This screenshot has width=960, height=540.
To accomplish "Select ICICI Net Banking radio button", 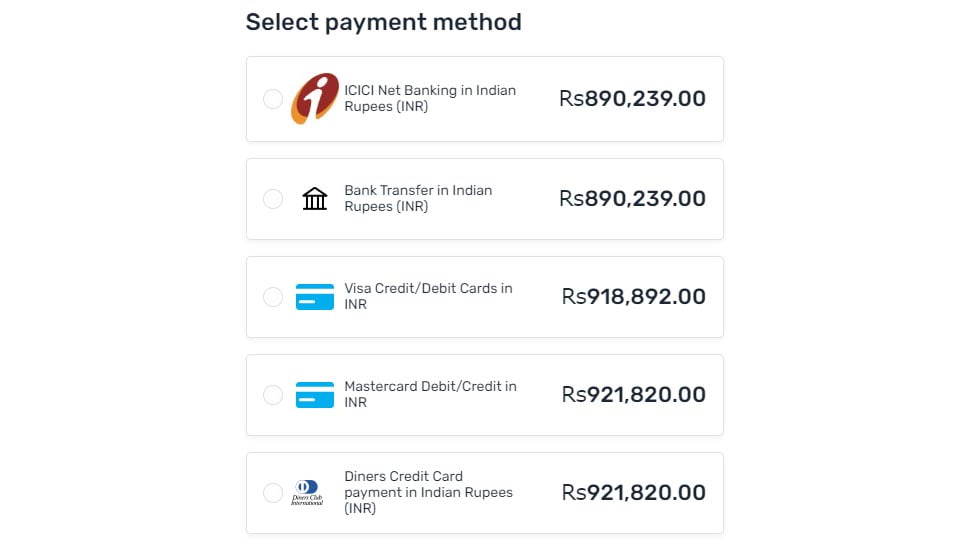I will (x=273, y=99).
